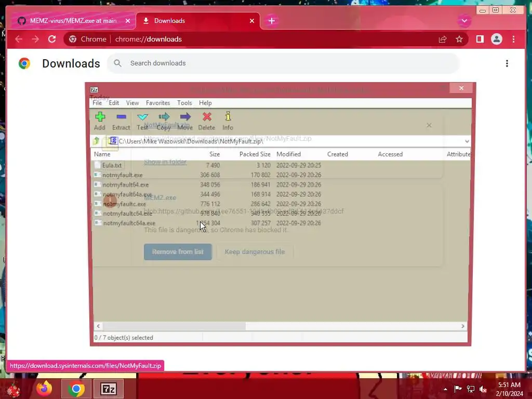Open a new Chrome tab
This screenshot has width=532, height=399.
pyautogui.click(x=271, y=21)
